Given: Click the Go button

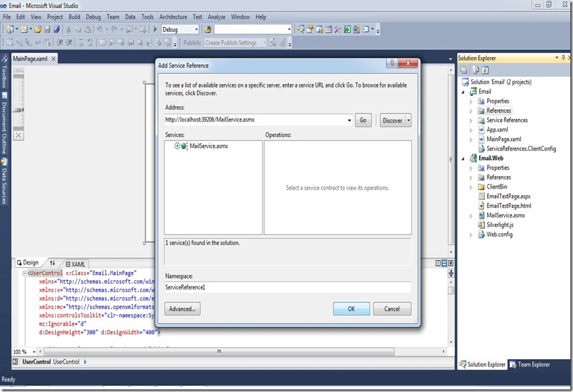Looking at the screenshot, I should click(x=363, y=120).
